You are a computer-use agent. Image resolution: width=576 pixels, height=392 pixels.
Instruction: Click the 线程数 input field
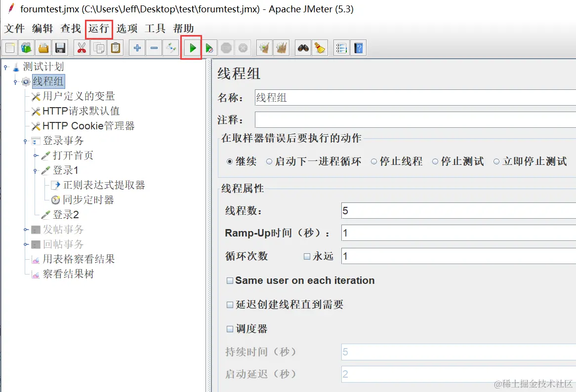click(x=458, y=211)
